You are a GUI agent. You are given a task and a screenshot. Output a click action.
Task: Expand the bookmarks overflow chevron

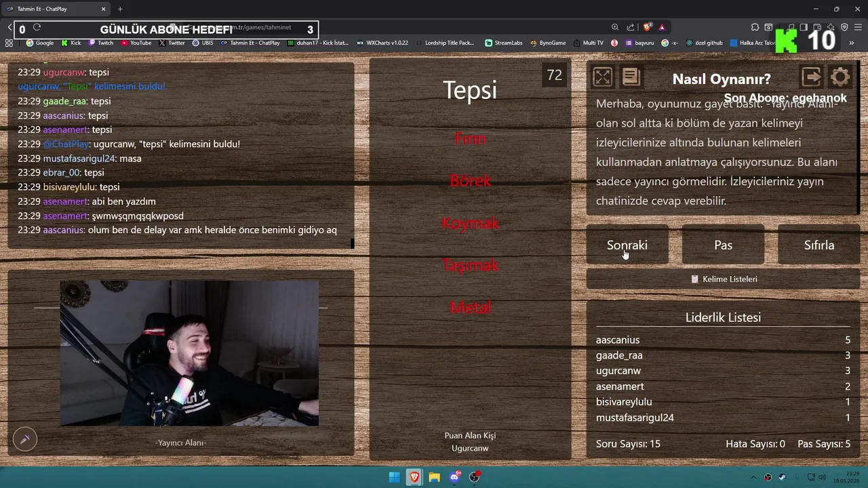click(x=852, y=43)
